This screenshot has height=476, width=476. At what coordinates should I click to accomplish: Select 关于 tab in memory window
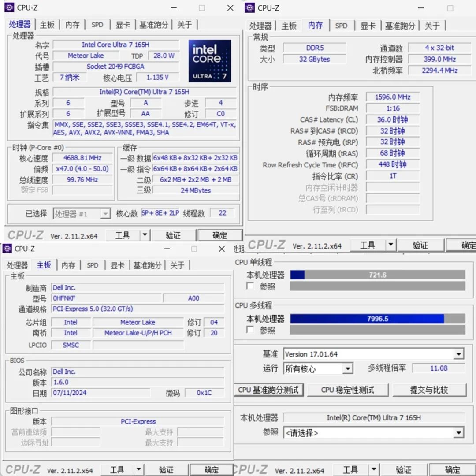pos(432,26)
